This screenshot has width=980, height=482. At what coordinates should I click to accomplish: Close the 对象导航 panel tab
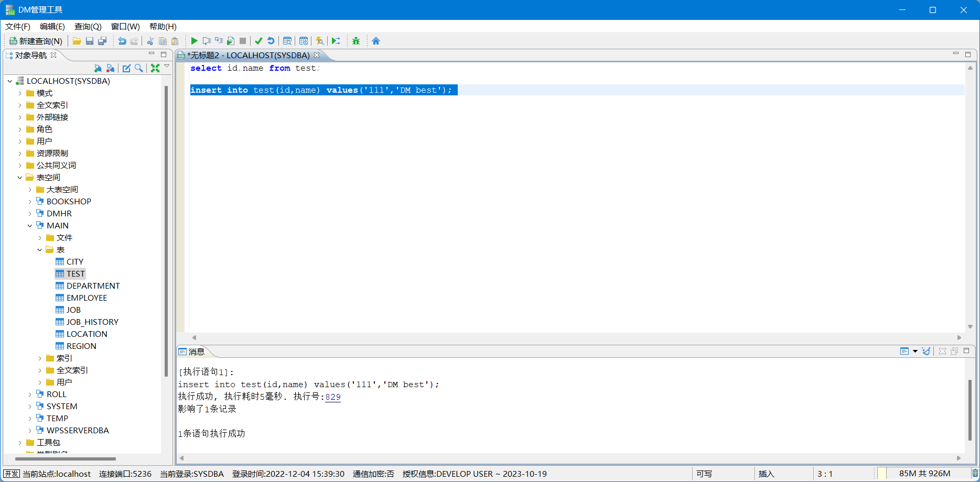(x=53, y=55)
